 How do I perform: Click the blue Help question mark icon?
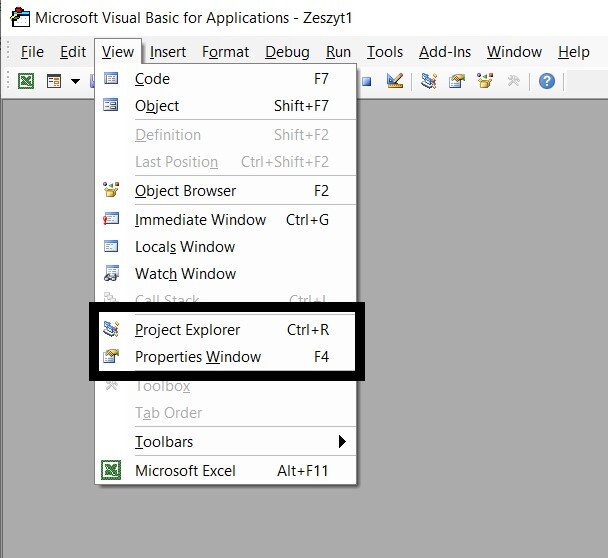point(547,81)
